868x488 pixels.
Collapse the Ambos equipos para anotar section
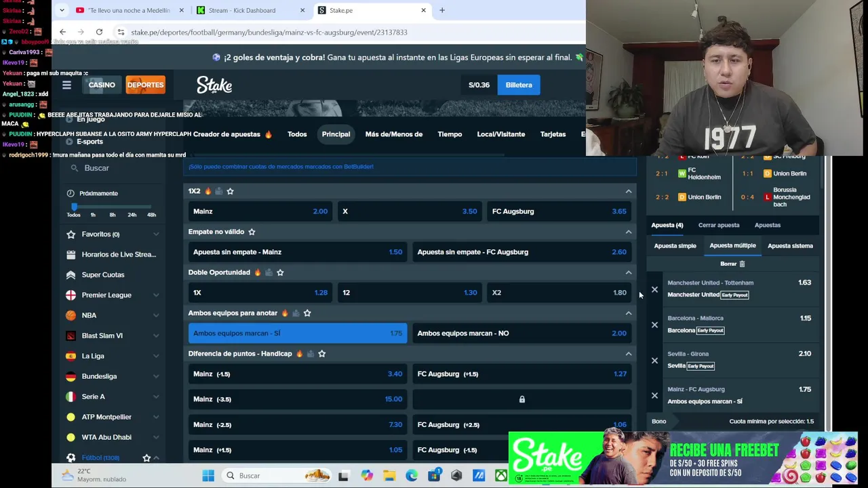coord(629,313)
